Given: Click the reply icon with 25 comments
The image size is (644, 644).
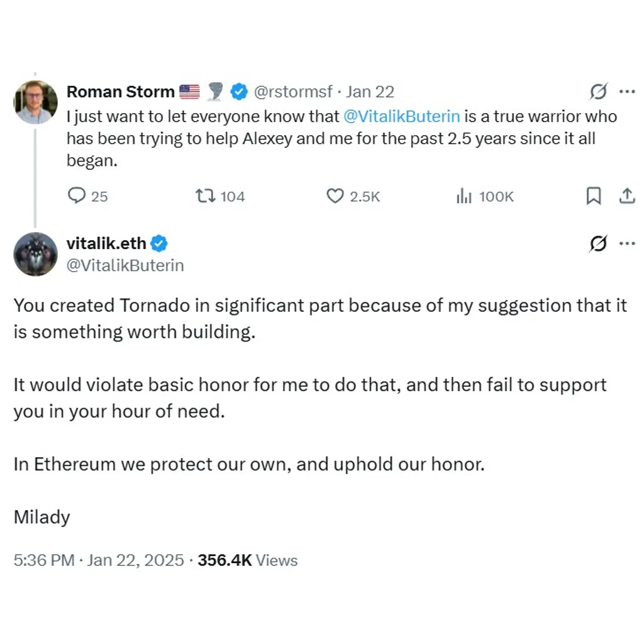Looking at the screenshot, I should pos(76,196).
